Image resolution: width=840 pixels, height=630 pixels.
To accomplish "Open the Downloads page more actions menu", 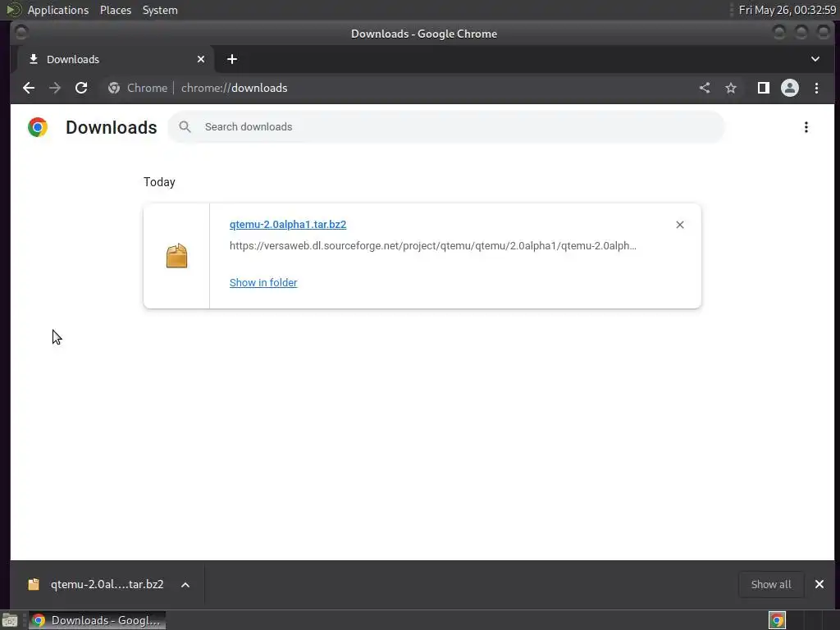I will (806, 127).
